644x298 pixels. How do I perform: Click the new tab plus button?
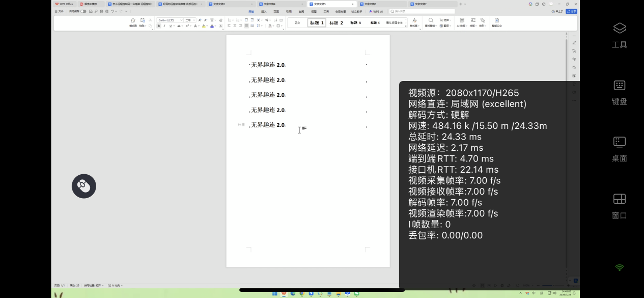[461, 4]
